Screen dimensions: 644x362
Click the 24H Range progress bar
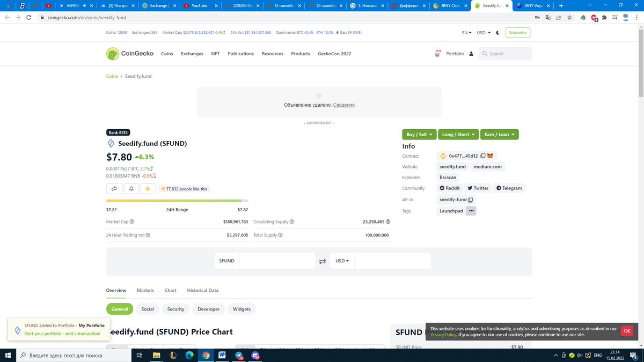pyautogui.click(x=177, y=201)
